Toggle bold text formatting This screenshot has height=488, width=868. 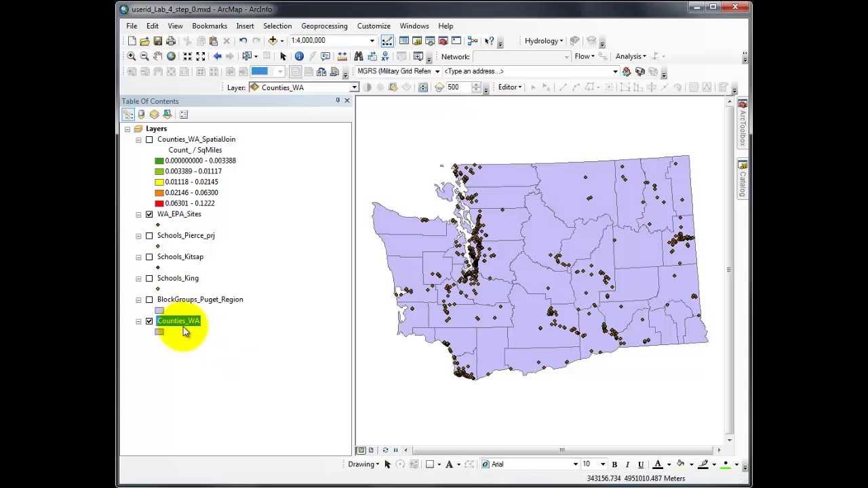coord(614,464)
